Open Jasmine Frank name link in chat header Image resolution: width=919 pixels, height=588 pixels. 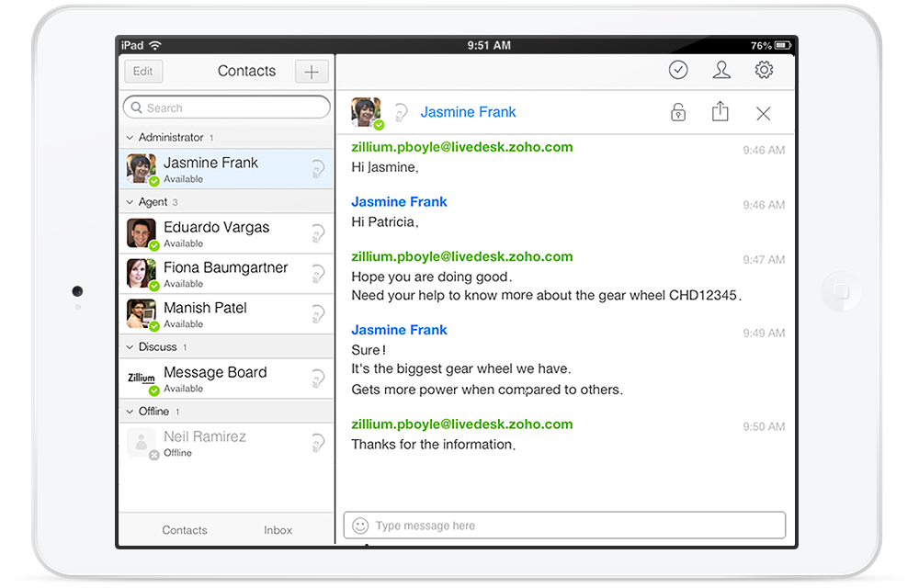[469, 112]
